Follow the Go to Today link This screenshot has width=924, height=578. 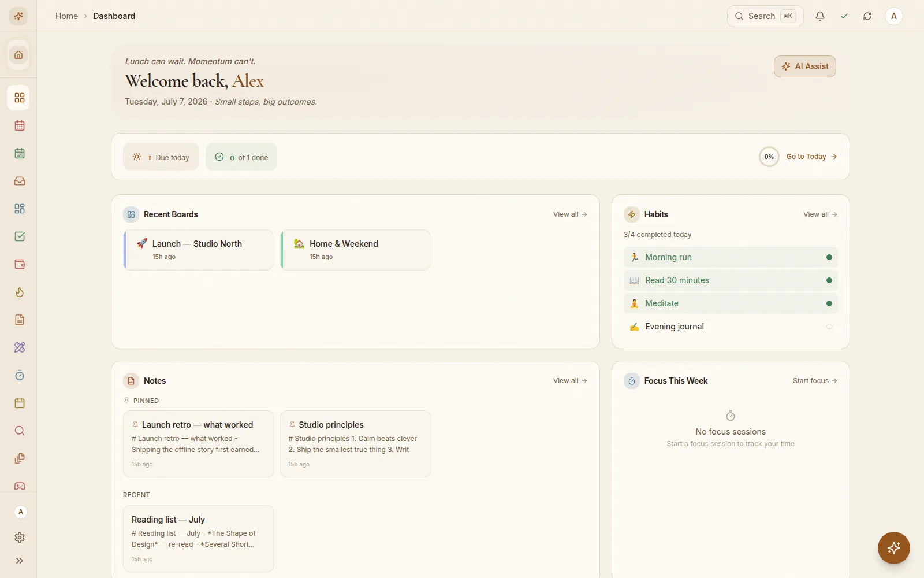(x=811, y=157)
